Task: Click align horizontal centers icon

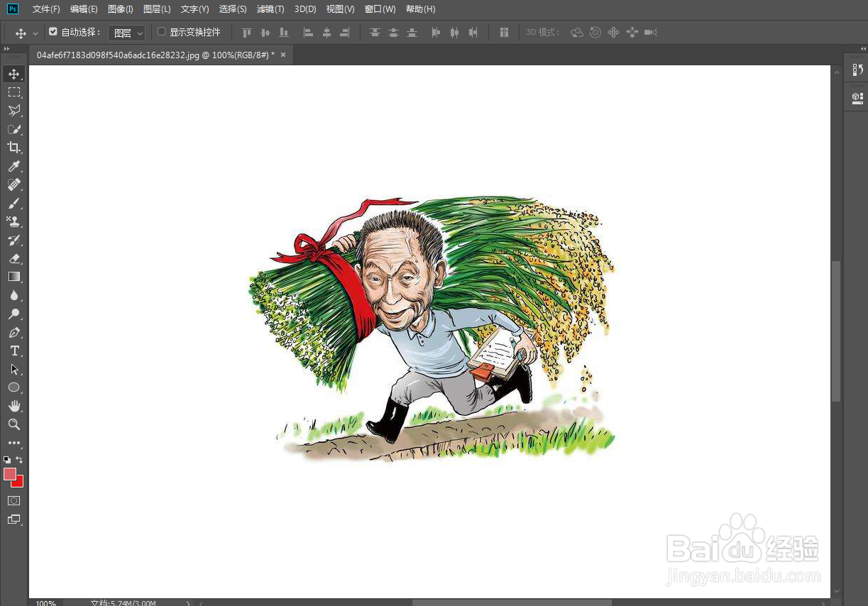Action: coord(326,33)
